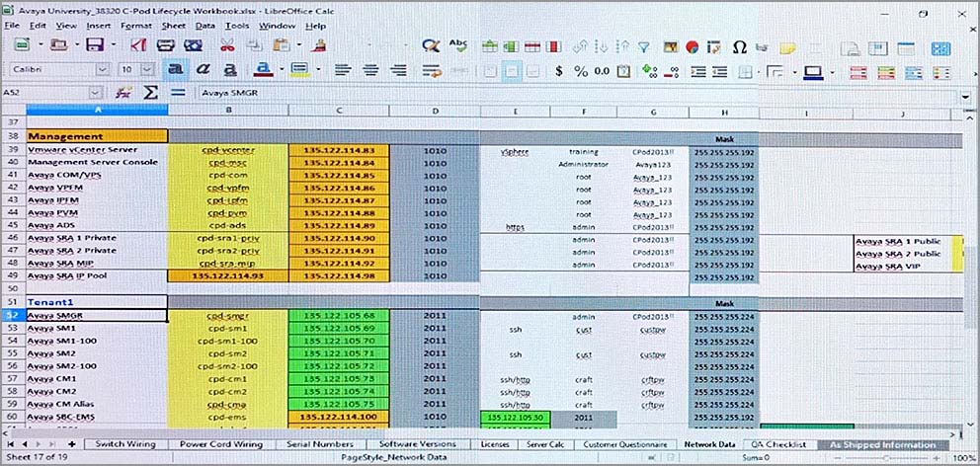The width and height of the screenshot is (980, 466).
Task: Paste from the clipboard icon
Action: (x=282, y=45)
